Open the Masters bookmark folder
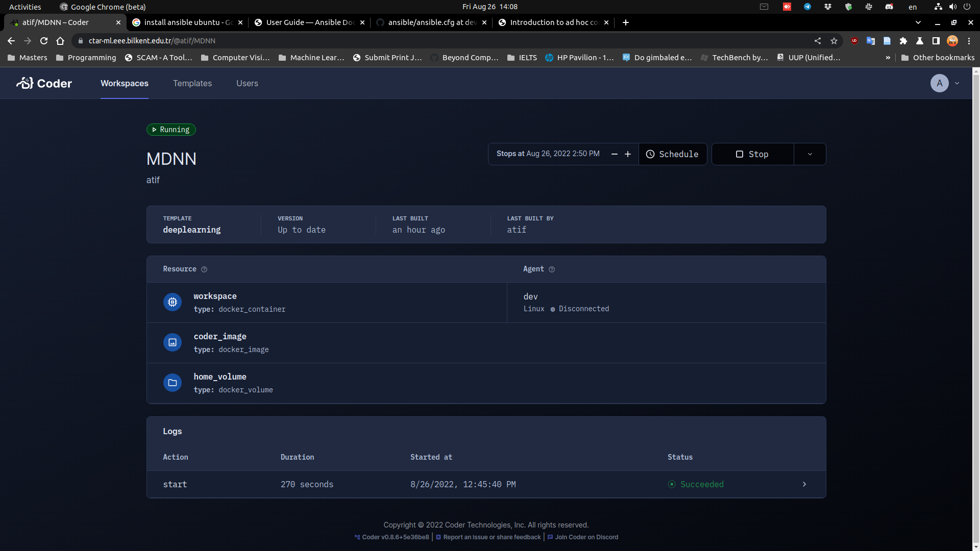The height and width of the screenshot is (551, 980). (x=28, y=58)
